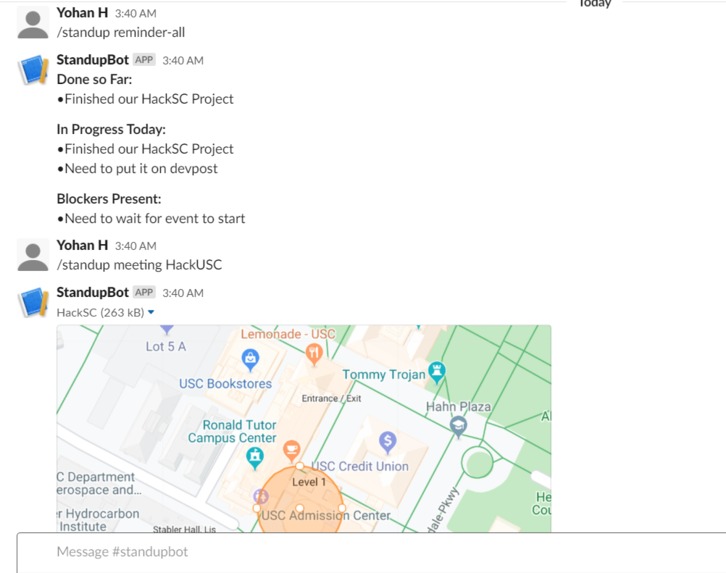Click the "HackSC (263 kB)" file name
Screen dimensions: 726x573
point(100,313)
